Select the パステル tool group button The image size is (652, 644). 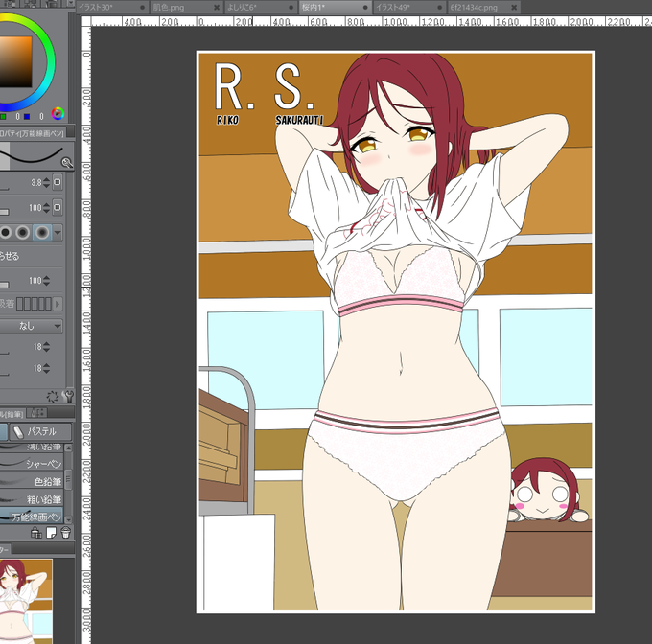click(40, 431)
